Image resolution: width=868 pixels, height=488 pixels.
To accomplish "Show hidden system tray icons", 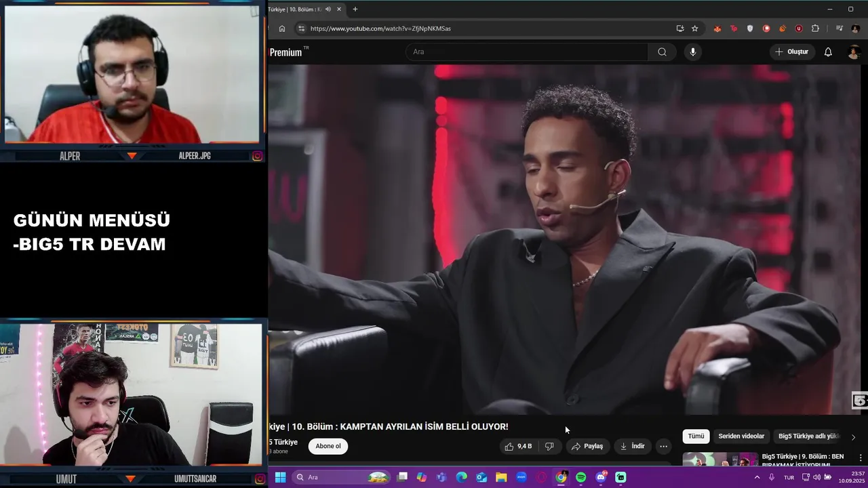I will coord(757,477).
